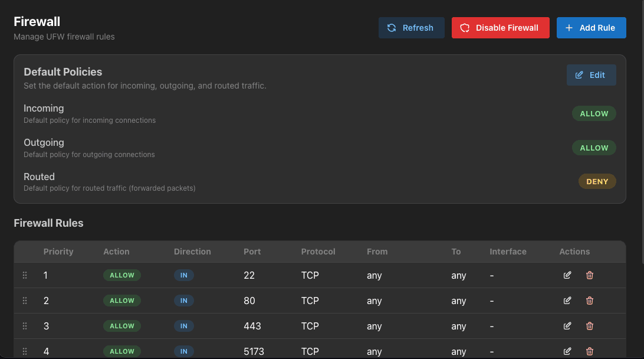Click the Protocol column header
The image size is (644, 359).
318,252
